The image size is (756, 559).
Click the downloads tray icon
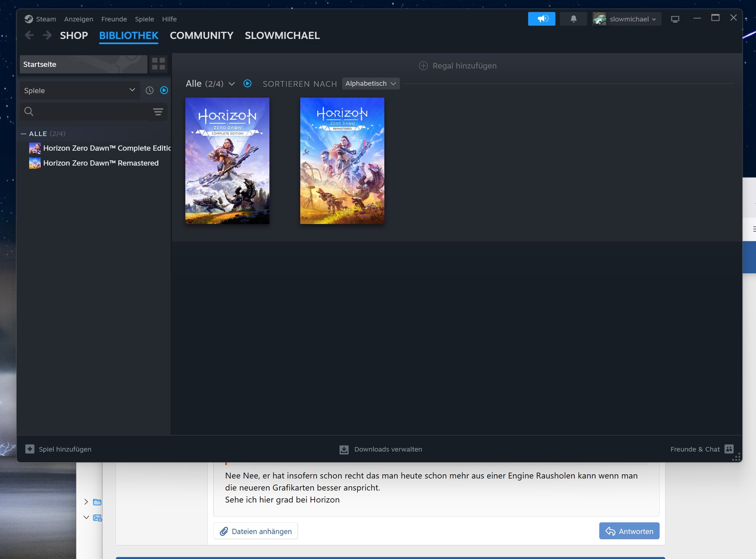coord(344,449)
